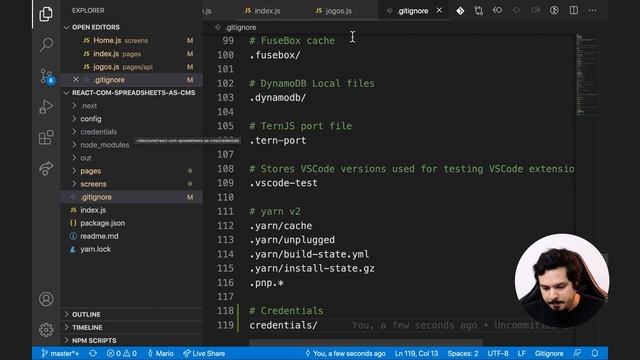640x360 pixels.
Task: Open index.js pages in Open Editors
Action: (132, 53)
